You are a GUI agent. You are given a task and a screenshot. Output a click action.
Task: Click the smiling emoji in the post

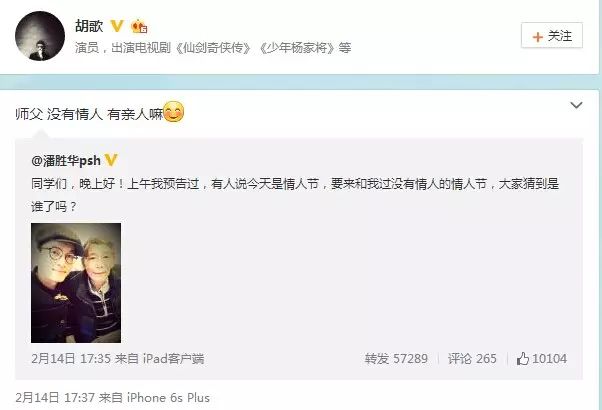coord(174,112)
